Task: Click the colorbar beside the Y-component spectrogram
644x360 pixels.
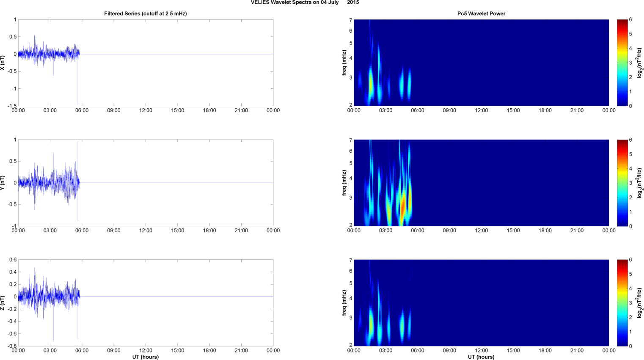Action: 622,183
